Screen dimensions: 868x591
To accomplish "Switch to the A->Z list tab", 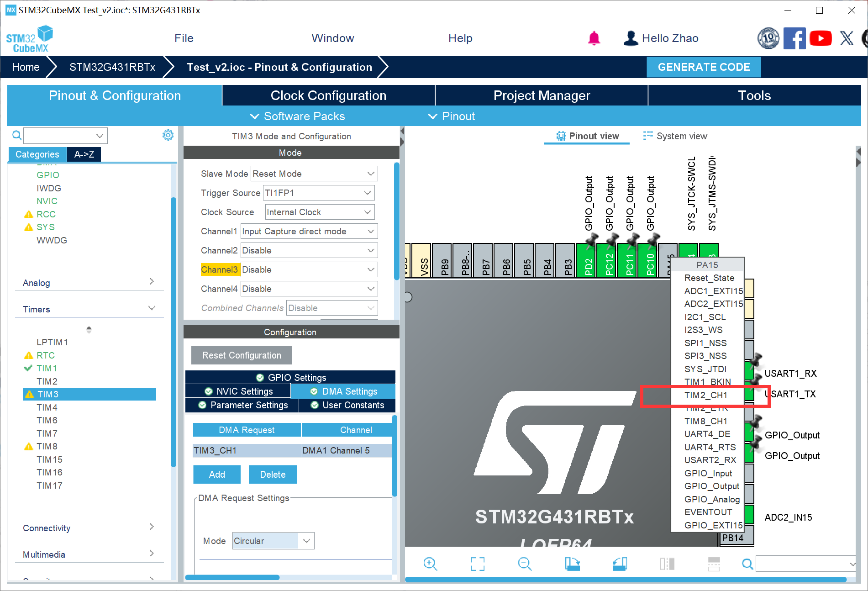I will 84,154.
